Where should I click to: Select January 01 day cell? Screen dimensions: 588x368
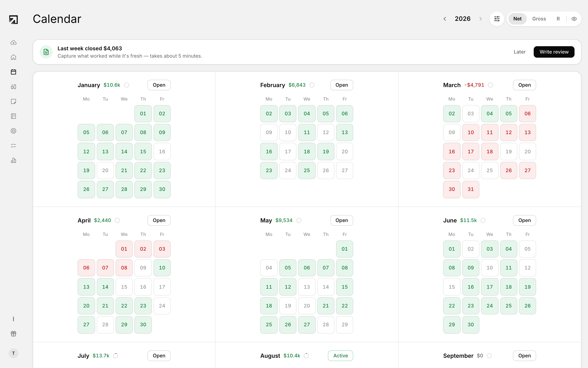143,114
